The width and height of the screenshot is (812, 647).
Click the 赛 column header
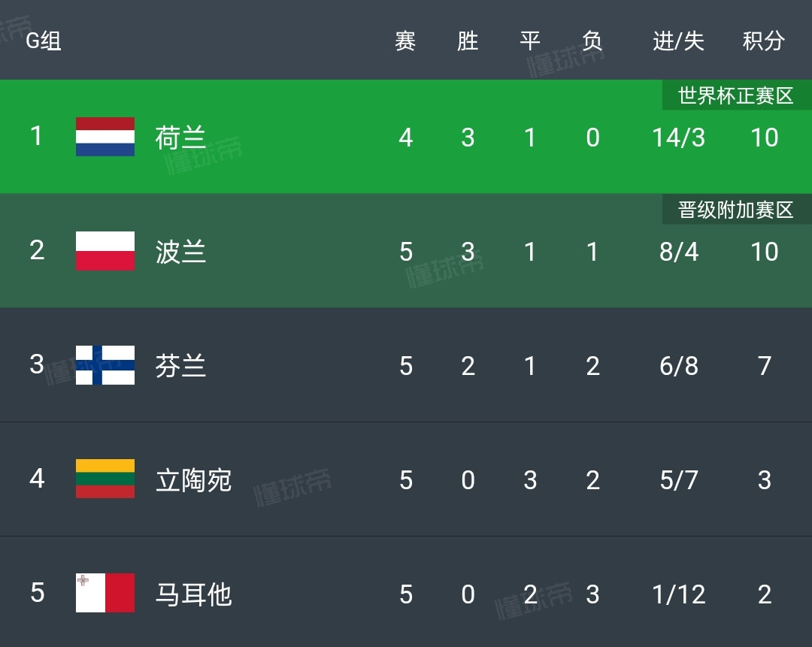click(x=405, y=41)
